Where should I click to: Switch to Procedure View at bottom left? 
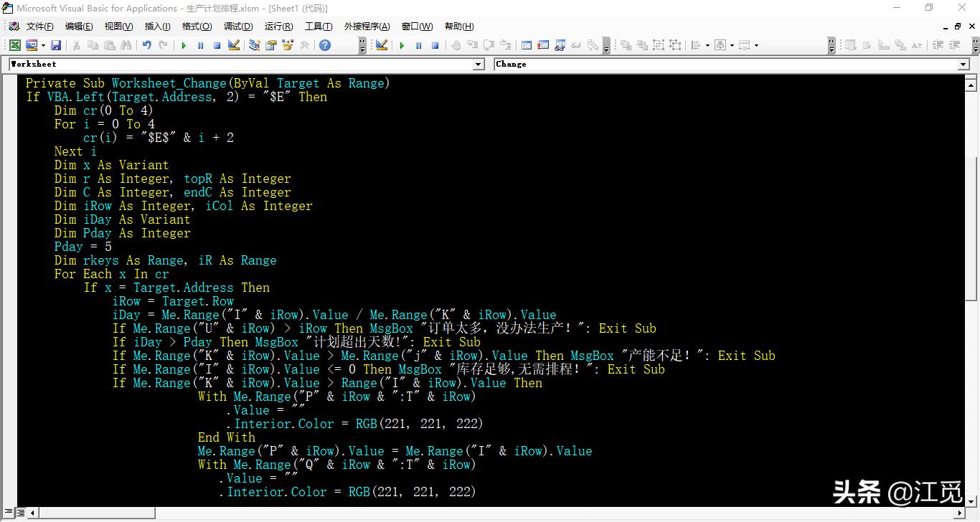coord(9,513)
